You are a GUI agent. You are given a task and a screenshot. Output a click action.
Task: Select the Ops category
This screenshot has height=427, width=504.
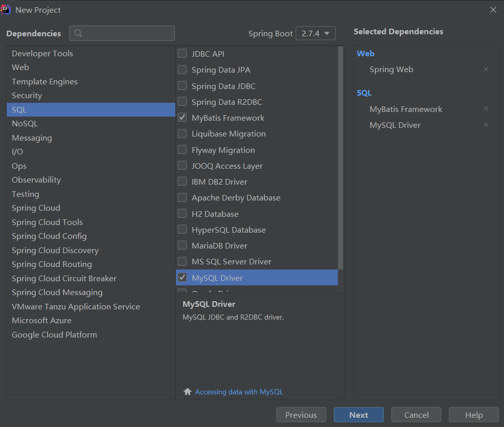coord(90,166)
